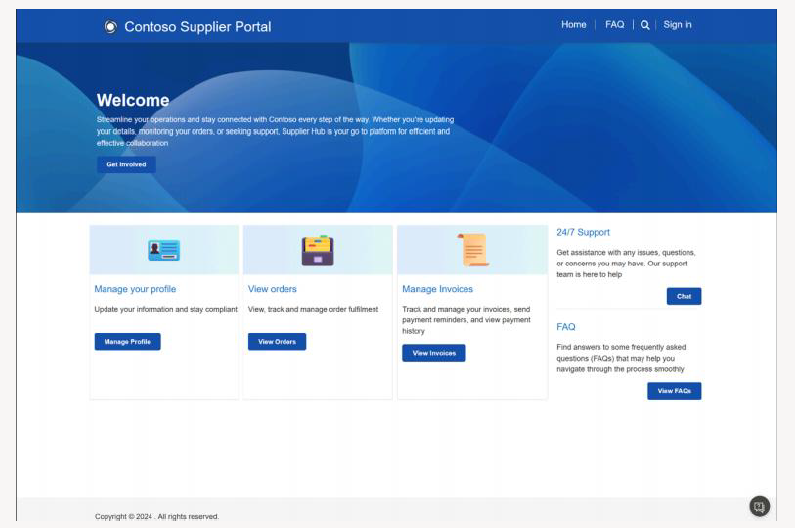Click the copyright 2024 footer text
The width and height of the screenshot is (795, 528).
(x=157, y=516)
